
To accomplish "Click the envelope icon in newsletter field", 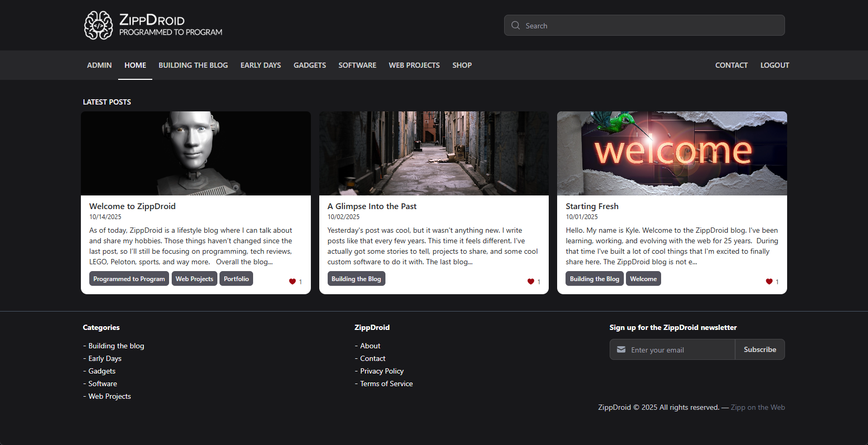I will click(x=621, y=349).
